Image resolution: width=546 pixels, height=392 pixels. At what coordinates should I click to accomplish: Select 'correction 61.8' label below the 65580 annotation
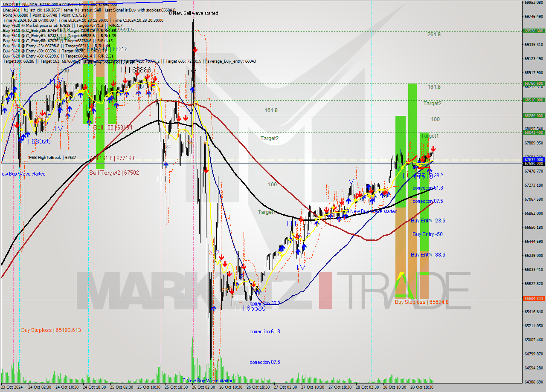point(265,331)
